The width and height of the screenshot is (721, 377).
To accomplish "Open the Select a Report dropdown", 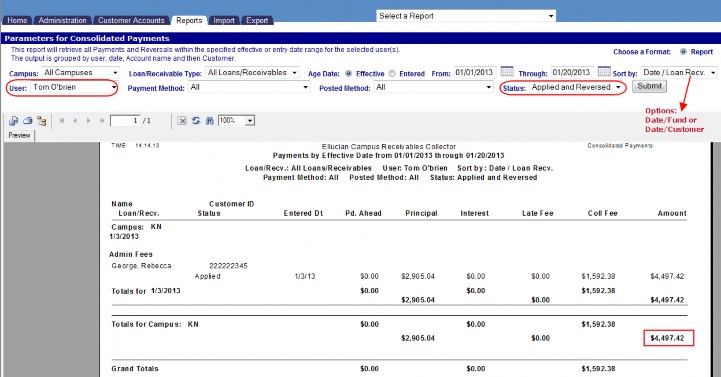I will [466, 16].
